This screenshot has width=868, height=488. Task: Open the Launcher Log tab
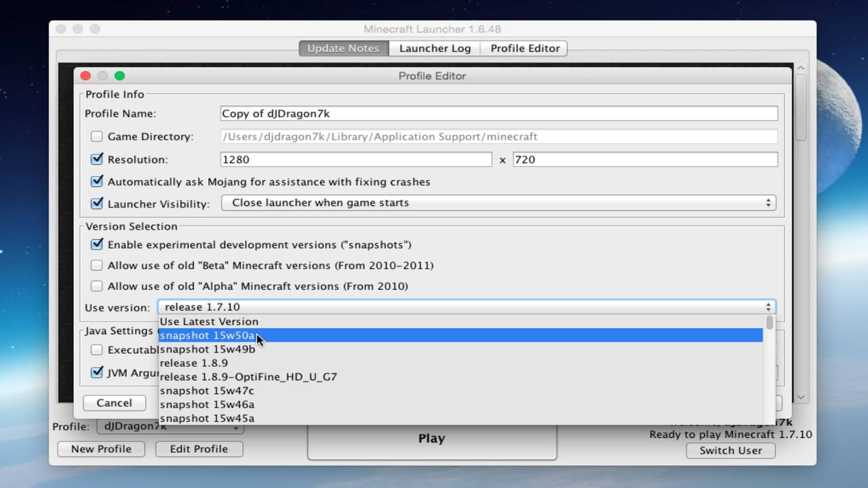[435, 48]
